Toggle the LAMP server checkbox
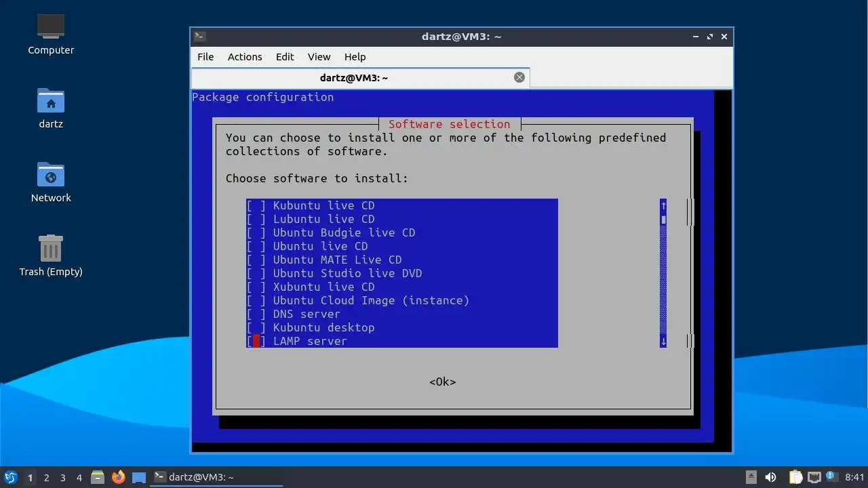Image resolution: width=868 pixels, height=488 pixels. 256,341
